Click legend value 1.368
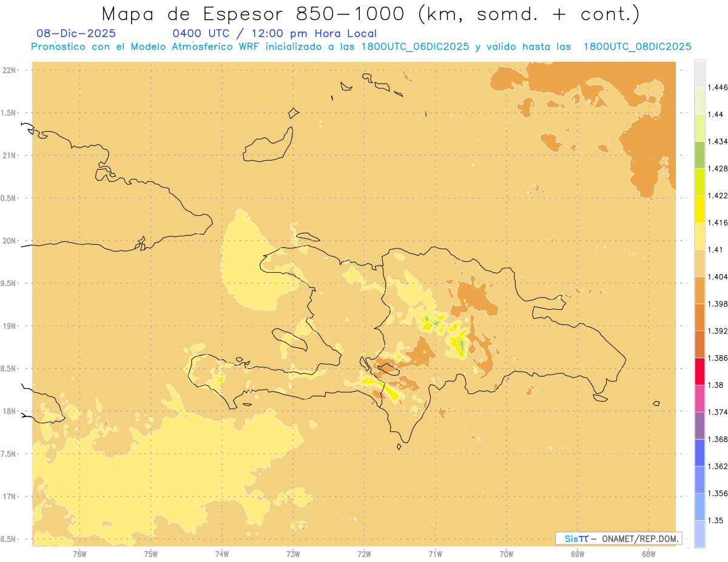The width and height of the screenshot is (728, 562). click(x=718, y=440)
